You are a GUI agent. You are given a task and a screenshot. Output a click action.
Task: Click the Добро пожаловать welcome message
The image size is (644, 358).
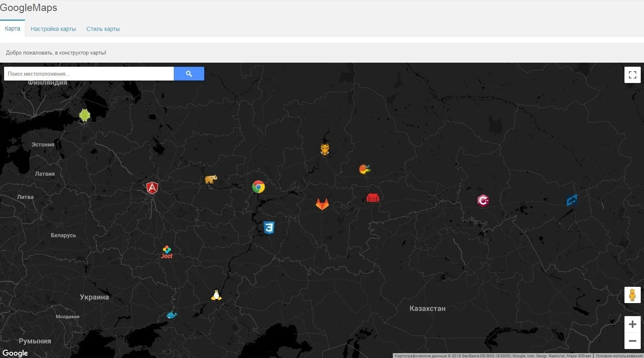tap(56, 53)
